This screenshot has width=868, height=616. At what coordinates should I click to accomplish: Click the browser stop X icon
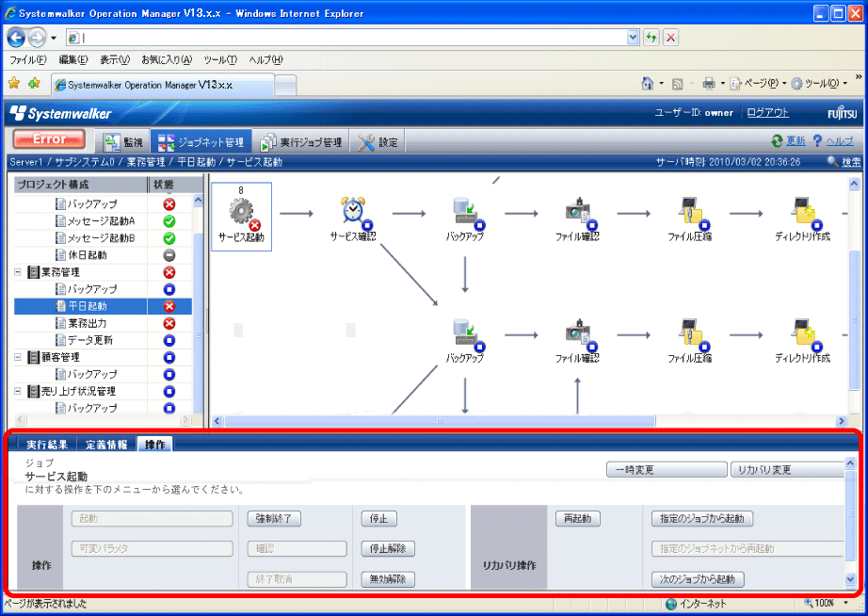coord(671,38)
